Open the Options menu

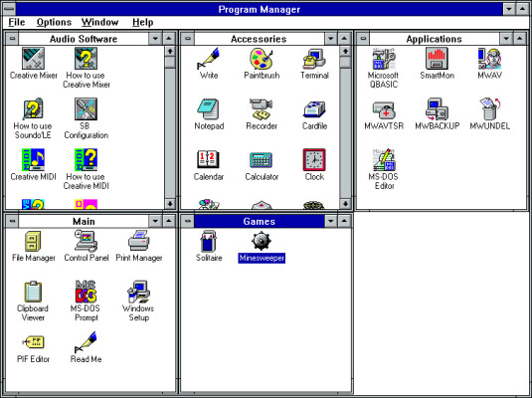click(54, 22)
